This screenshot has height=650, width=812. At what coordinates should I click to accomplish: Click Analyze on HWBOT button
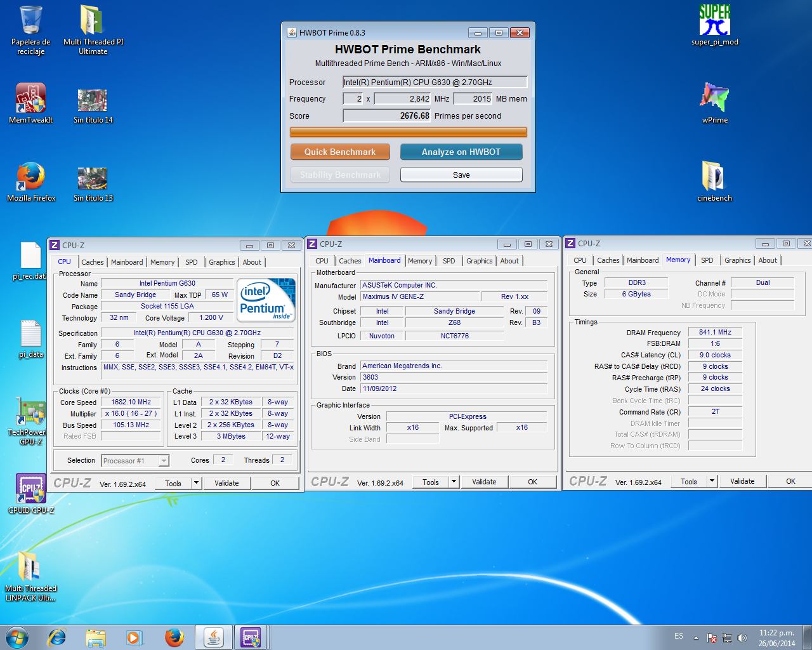(461, 152)
